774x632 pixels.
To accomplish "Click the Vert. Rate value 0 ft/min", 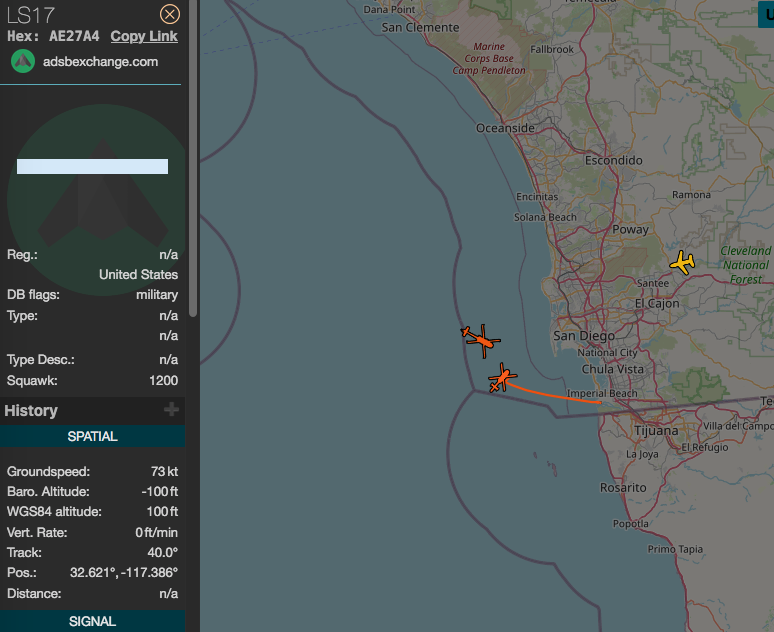I will [156, 533].
